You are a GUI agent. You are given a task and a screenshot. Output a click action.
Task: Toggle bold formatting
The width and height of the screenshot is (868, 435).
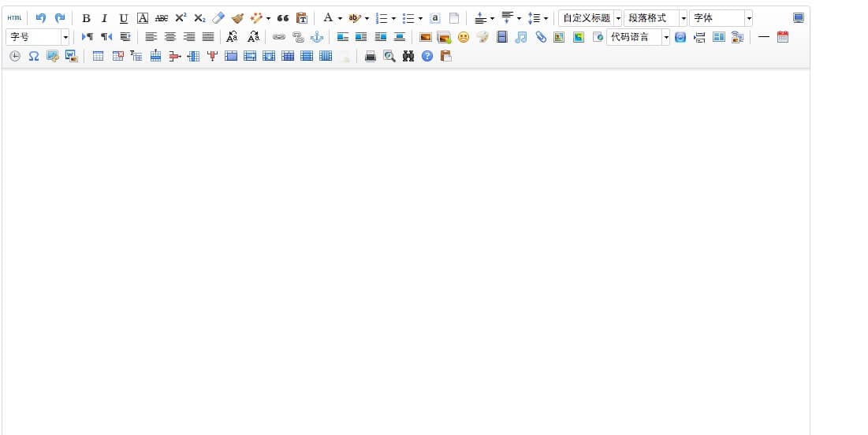pyautogui.click(x=86, y=18)
